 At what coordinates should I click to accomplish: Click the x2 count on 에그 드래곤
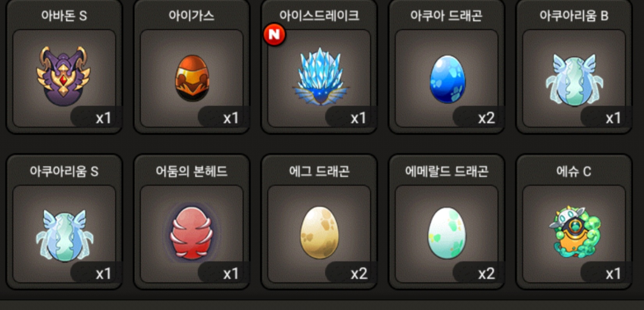point(359,274)
